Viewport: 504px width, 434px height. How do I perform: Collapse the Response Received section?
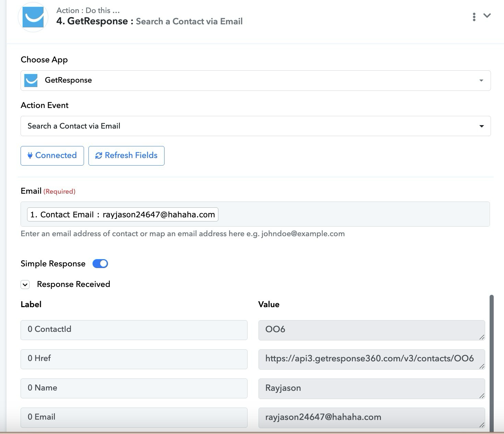point(25,285)
